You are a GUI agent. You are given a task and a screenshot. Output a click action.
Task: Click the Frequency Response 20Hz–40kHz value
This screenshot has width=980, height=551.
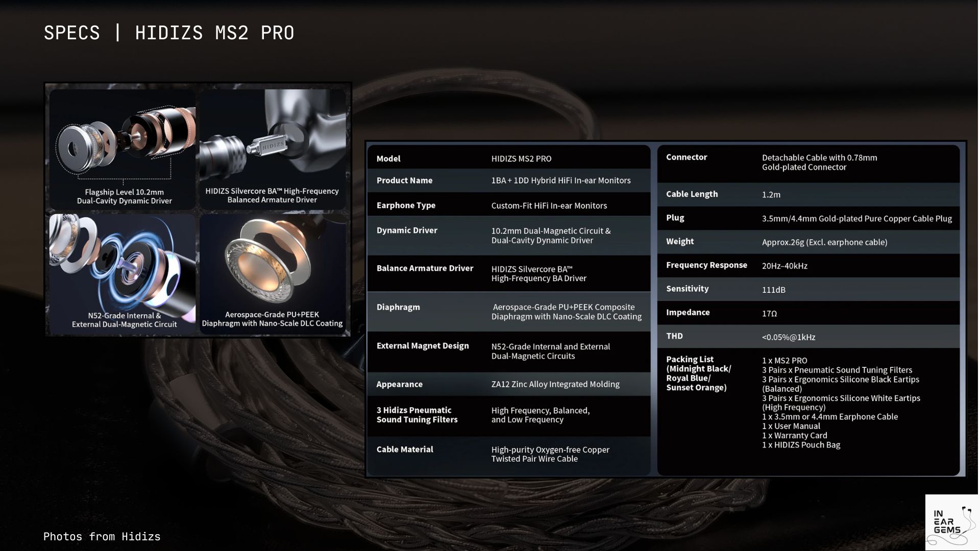click(785, 266)
